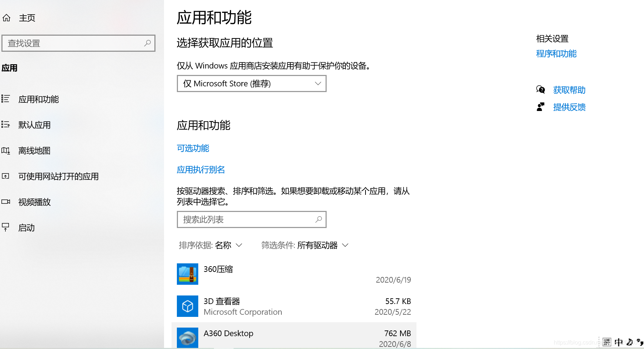
Task: Select the A360 Desktop app name
Action: [x=229, y=333]
